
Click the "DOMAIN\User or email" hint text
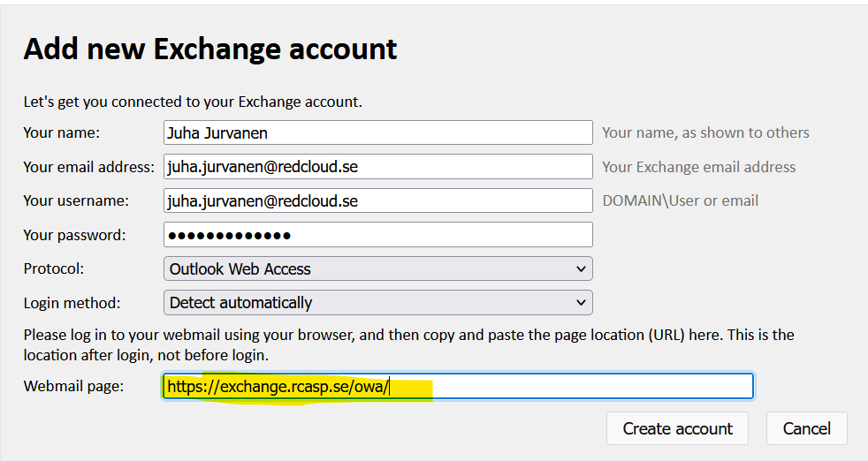680,200
